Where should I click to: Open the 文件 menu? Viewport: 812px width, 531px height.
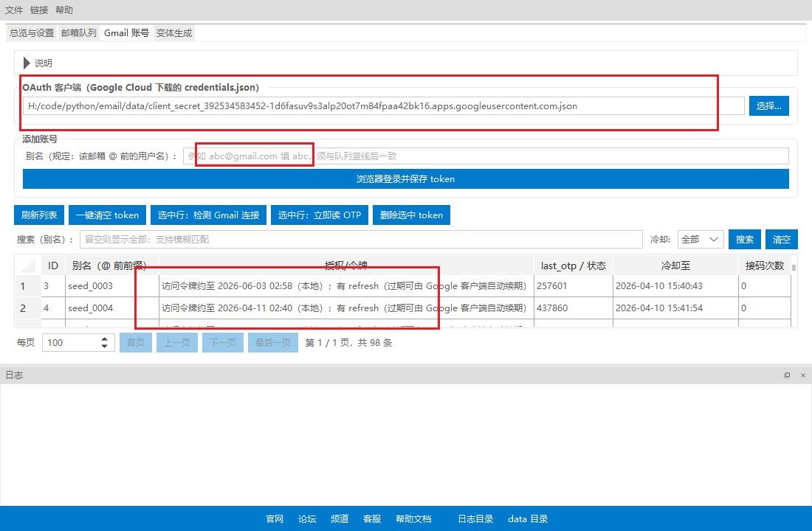coord(14,10)
